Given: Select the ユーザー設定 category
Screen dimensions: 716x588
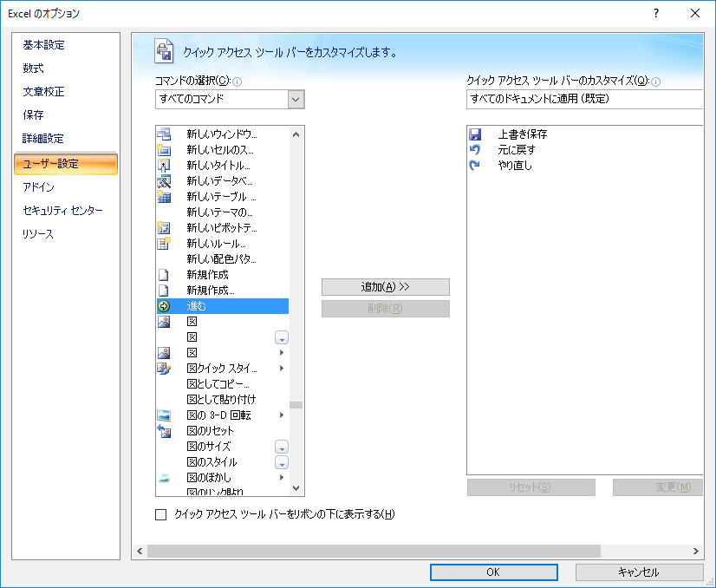Looking at the screenshot, I should (66, 164).
